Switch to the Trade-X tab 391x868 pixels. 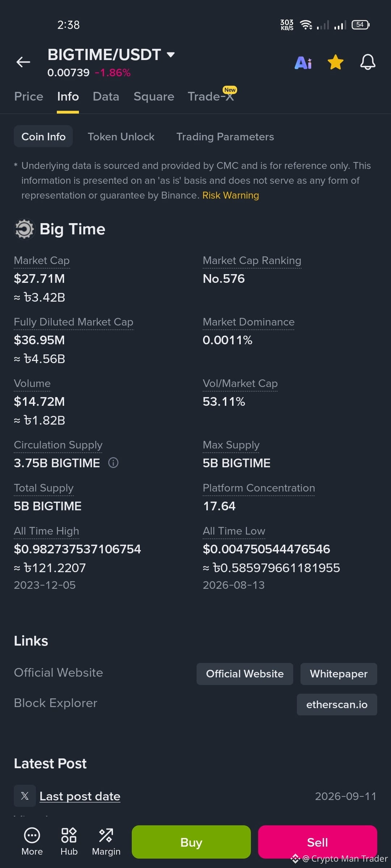pyautogui.click(x=211, y=97)
